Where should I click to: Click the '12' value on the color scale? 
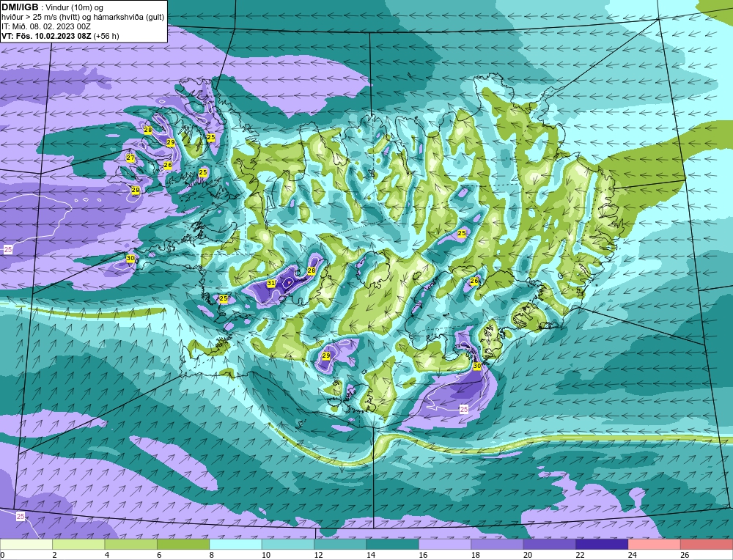pyautogui.click(x=318, y=556)
